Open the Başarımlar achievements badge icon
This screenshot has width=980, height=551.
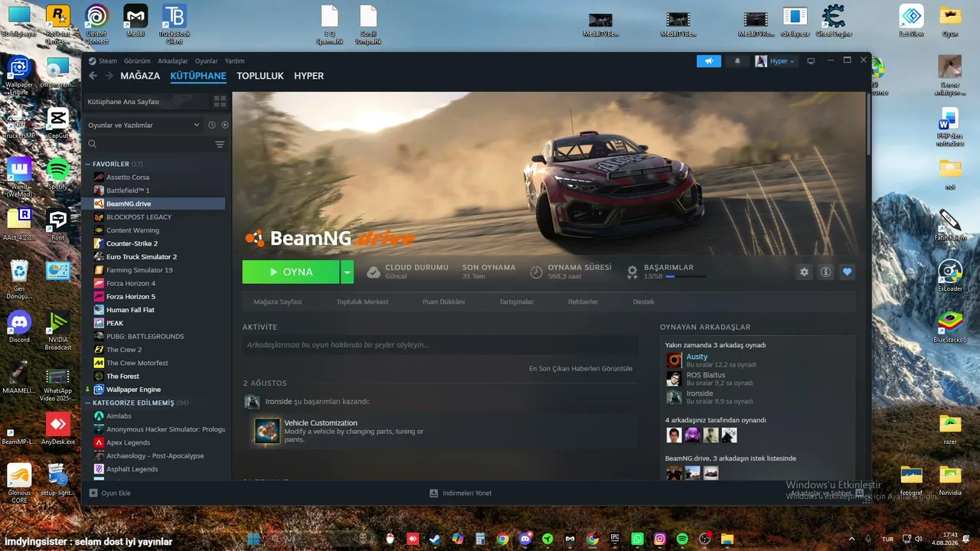632,272
